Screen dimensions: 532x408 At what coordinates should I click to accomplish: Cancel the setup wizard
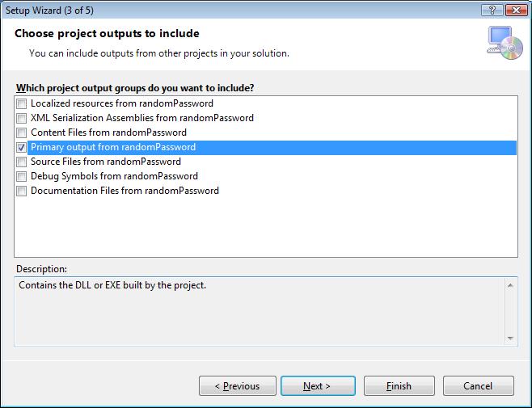pyautogui.click(x=478, y=386)
